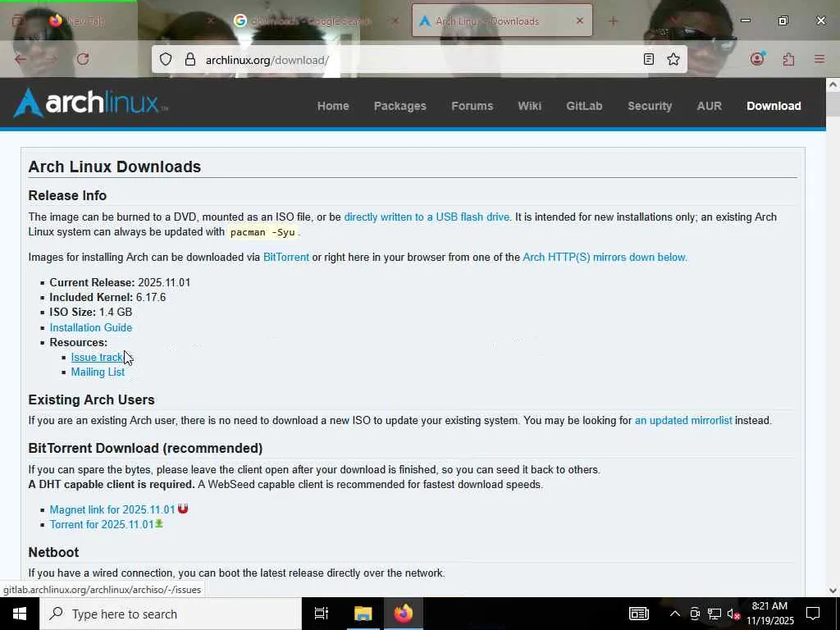
Task: Click the 'BitTorrent Download (recommended)' heading
Action: point(145,448)
